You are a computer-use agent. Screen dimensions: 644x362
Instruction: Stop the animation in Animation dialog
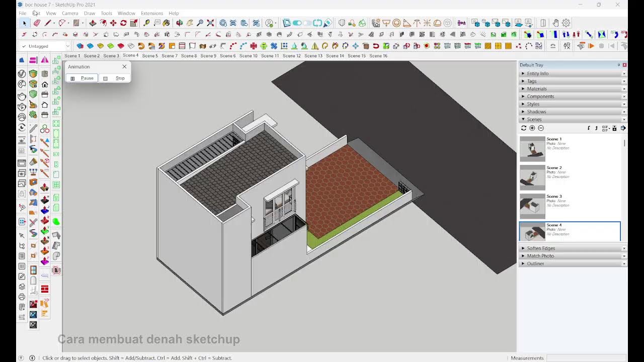[115, 78]
